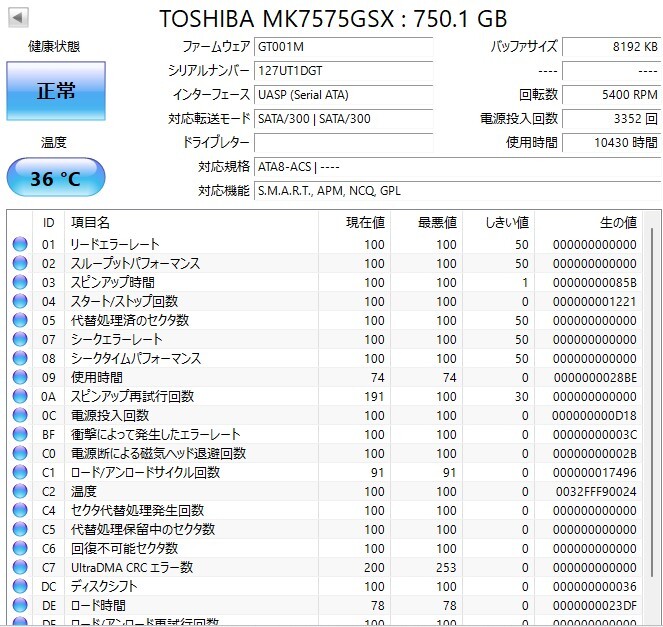Viewport: 663px width, 627px height.
Task: Select the 代替処理保留中のセクタ数 row
Action: pyautogui.click(x=325, y=529)
